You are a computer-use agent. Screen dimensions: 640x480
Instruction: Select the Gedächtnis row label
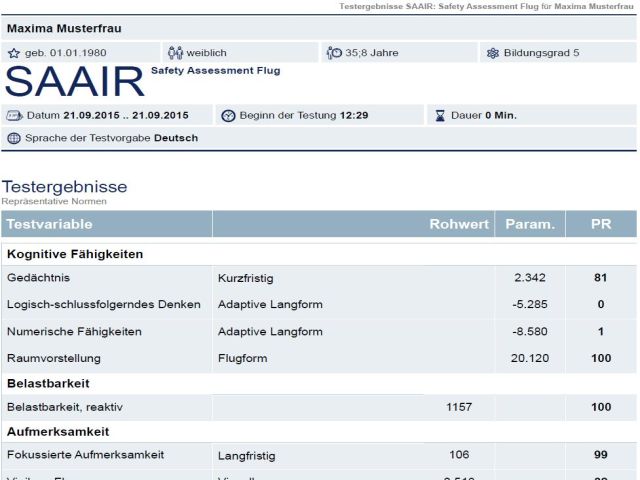[x=38, y=278]
